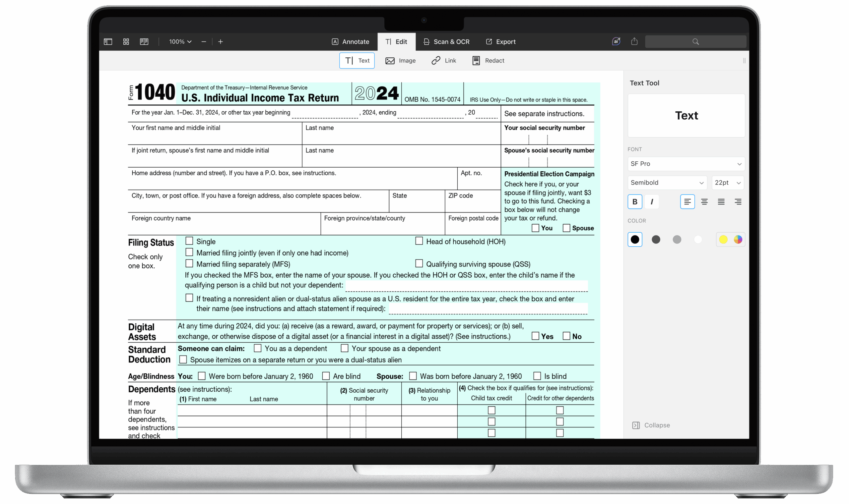Open the 22pt font size dropdown
Screen dimensions: 849x504
(x=727, y=183)
